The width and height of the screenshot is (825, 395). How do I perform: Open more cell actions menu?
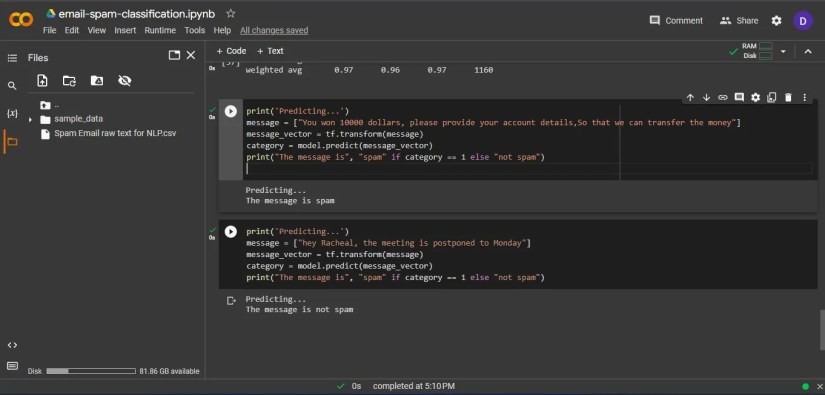coord(804,97)
